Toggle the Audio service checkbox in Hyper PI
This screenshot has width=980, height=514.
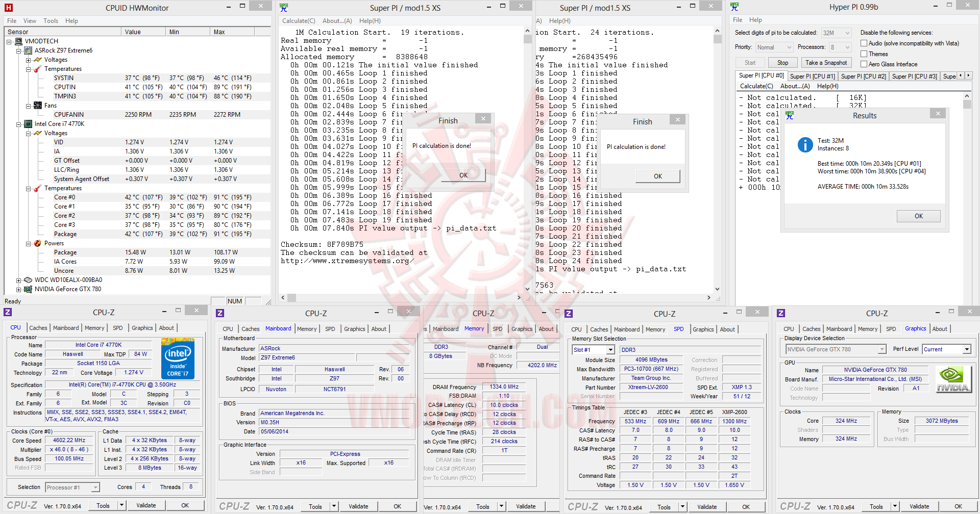click(864, 43)
